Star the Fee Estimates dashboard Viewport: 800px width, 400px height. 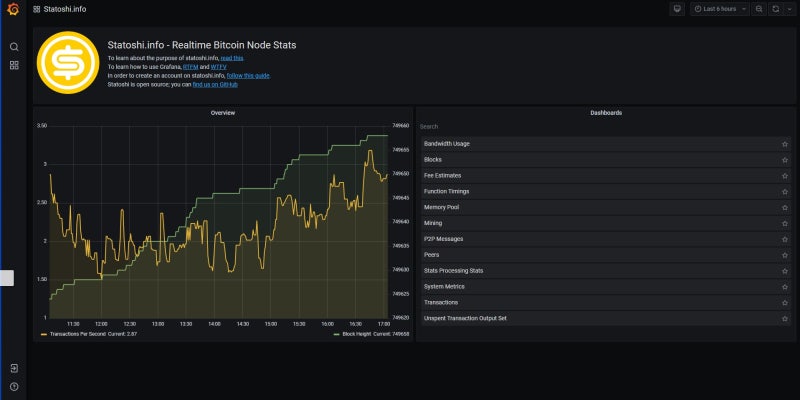pos(785,176)
